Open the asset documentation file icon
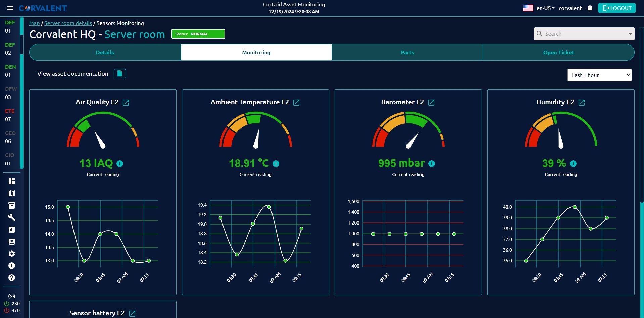This screenshot has height=318, width=644. (x=120, y=74)
